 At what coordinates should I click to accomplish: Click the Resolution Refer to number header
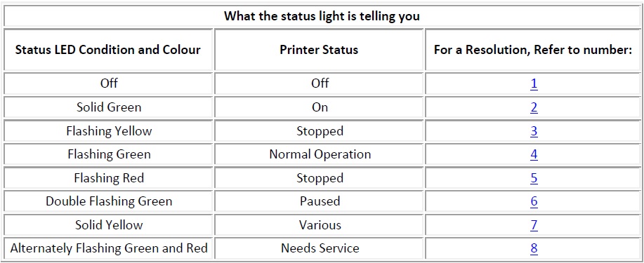coord(533,50)
